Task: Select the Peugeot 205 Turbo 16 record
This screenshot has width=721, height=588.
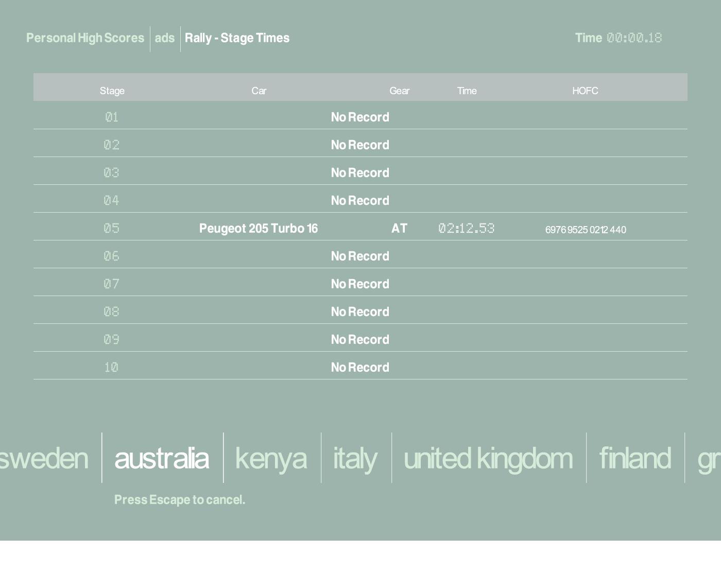Action: click(259, 229)
